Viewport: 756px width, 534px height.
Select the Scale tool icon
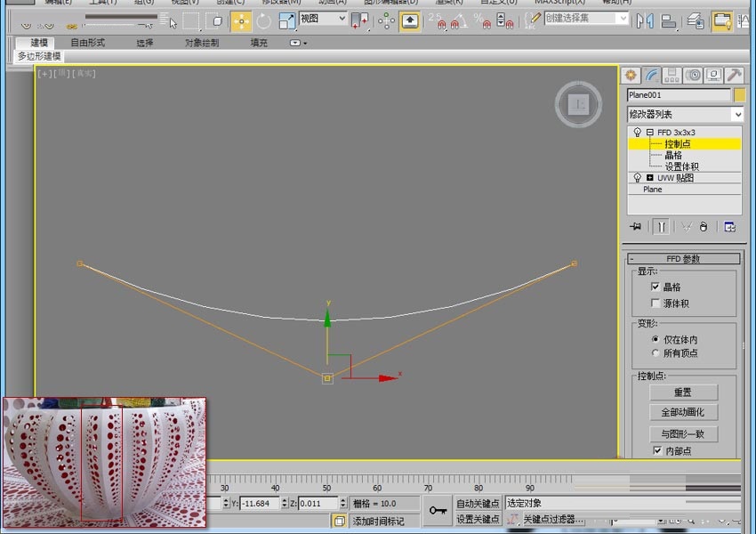pos(286,21)
